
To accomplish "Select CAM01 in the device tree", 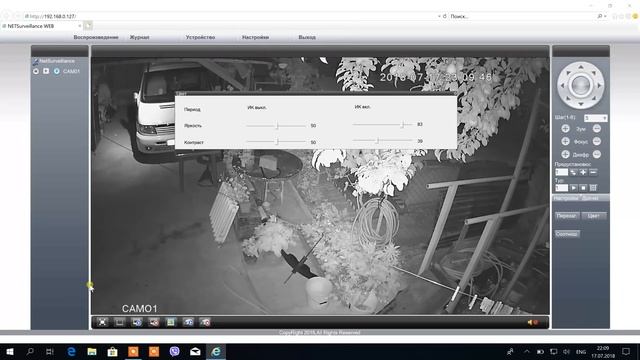I will point(71,71).
